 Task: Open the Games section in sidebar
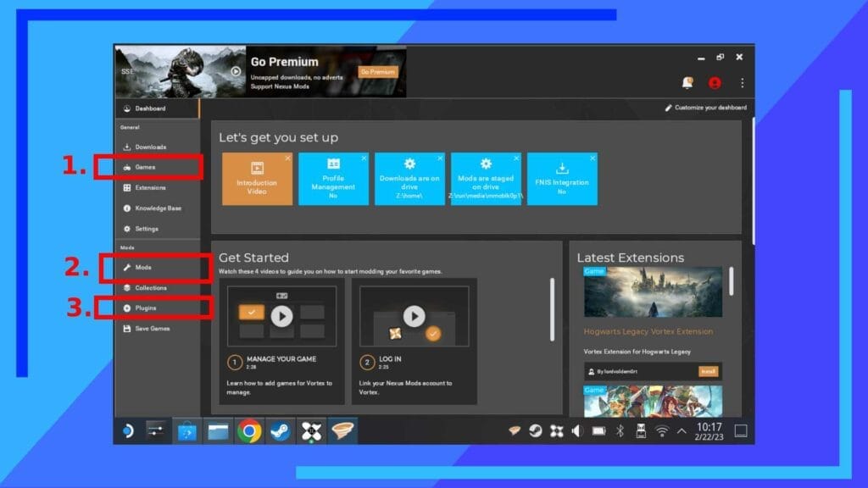(145, 167)
